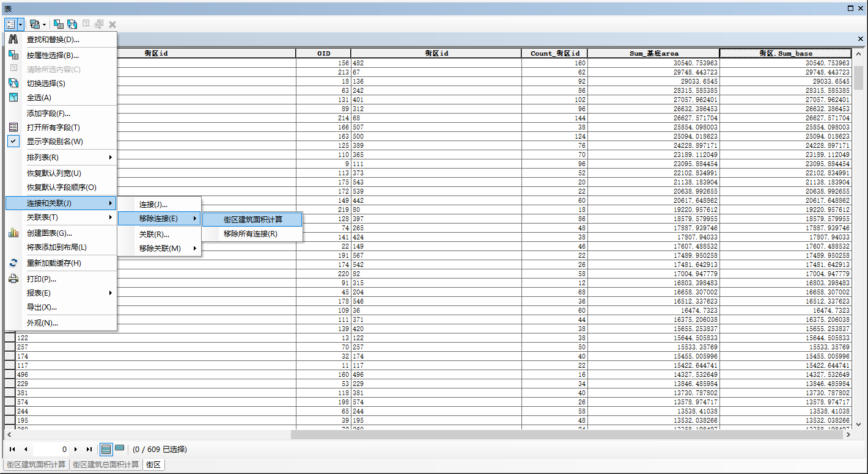This screenshot has width=868, height=474.
Task: Expand the 移除关联 submenu
Action: pos(160,249)
